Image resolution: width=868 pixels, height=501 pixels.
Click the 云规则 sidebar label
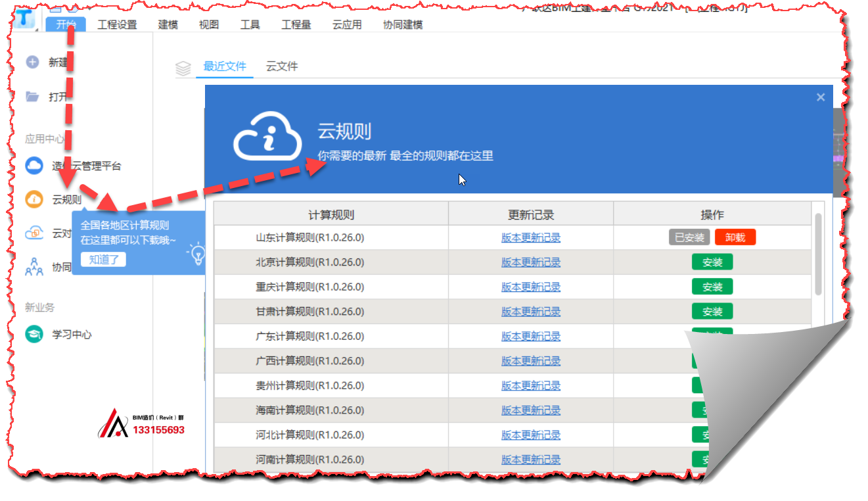click(67, 200)
